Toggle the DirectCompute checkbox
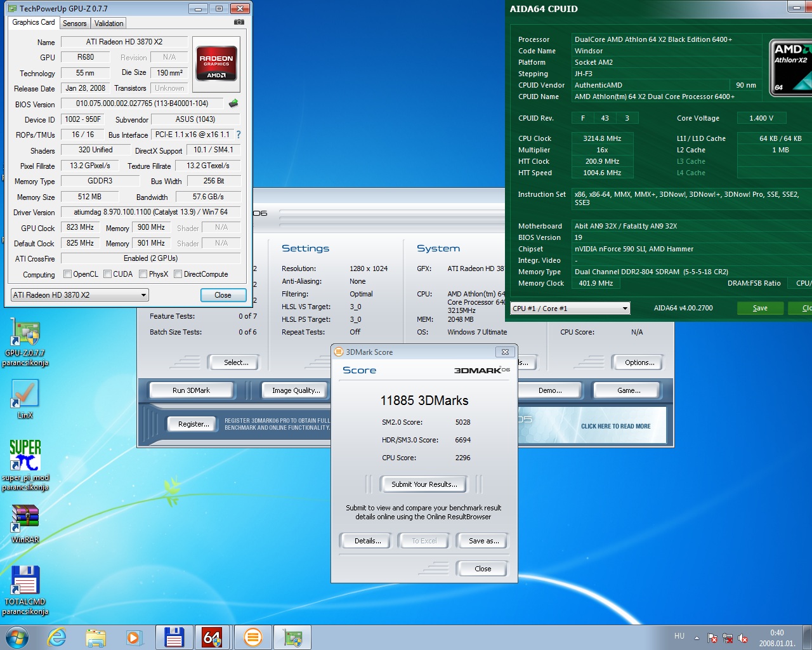Screen dimensions: 812x650 tap(178, 274)
